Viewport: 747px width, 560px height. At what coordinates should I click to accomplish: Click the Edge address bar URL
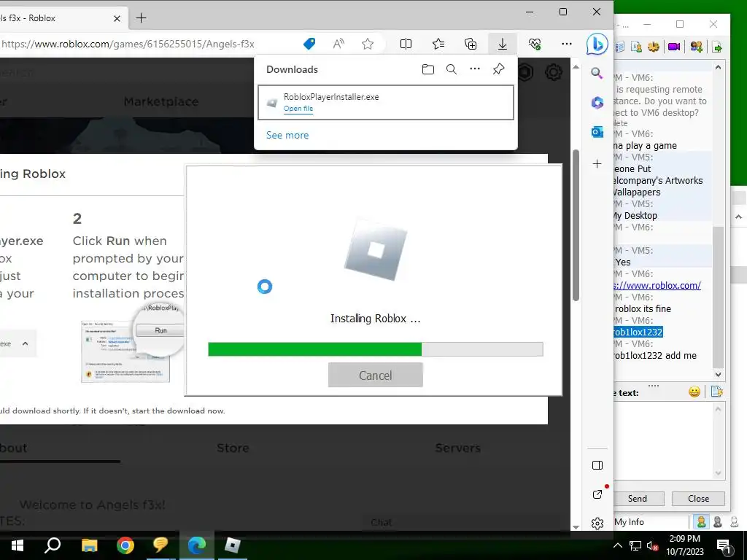128,44
